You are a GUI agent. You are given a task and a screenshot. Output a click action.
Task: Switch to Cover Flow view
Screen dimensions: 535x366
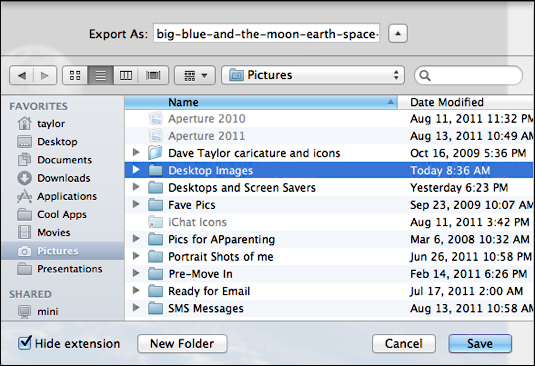[x=153, y=75]
